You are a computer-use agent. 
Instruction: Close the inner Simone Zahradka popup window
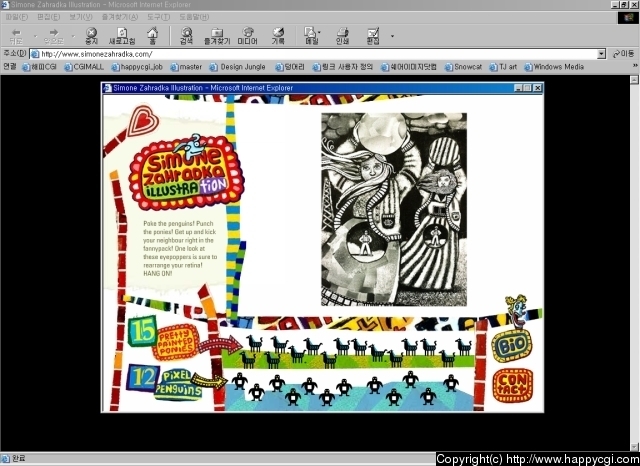[x=538, y=88]
